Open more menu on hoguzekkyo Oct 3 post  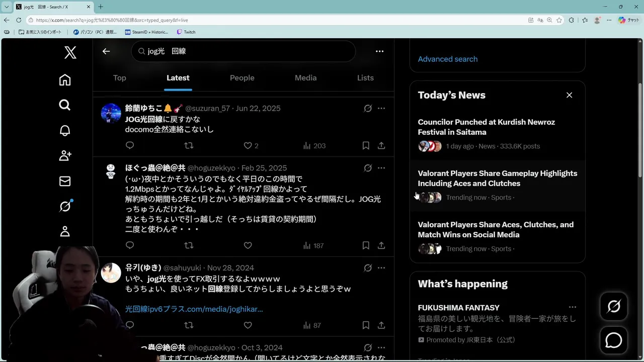point(381,347)
